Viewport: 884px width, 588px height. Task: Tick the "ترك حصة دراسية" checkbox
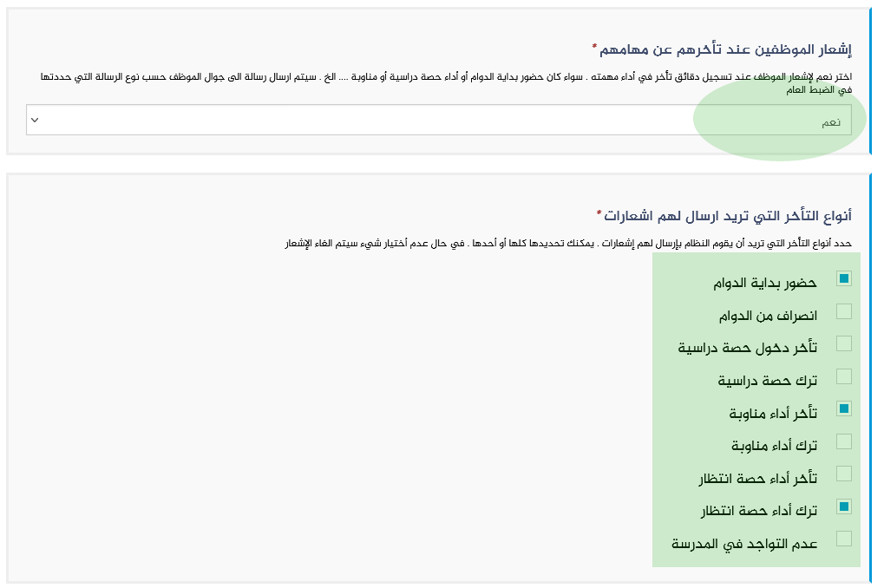coord(843,376)
